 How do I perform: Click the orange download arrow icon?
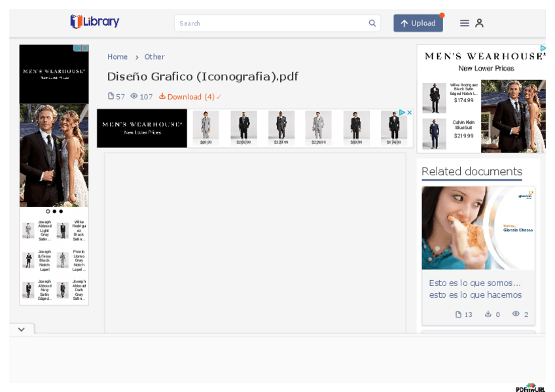[x=162, y=96]
